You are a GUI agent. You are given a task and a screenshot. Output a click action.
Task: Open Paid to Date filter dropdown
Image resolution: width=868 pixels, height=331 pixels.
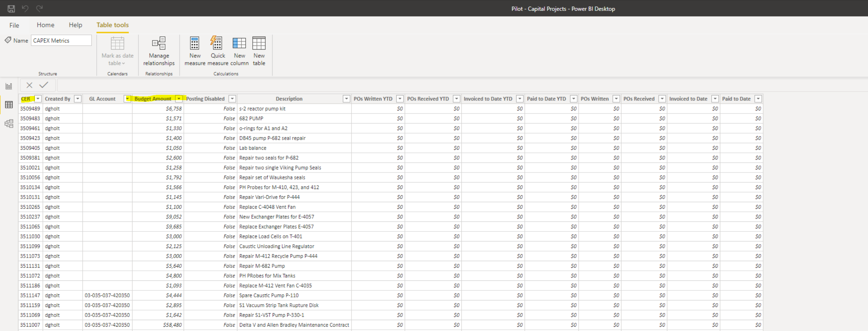(x=758, y=99)
